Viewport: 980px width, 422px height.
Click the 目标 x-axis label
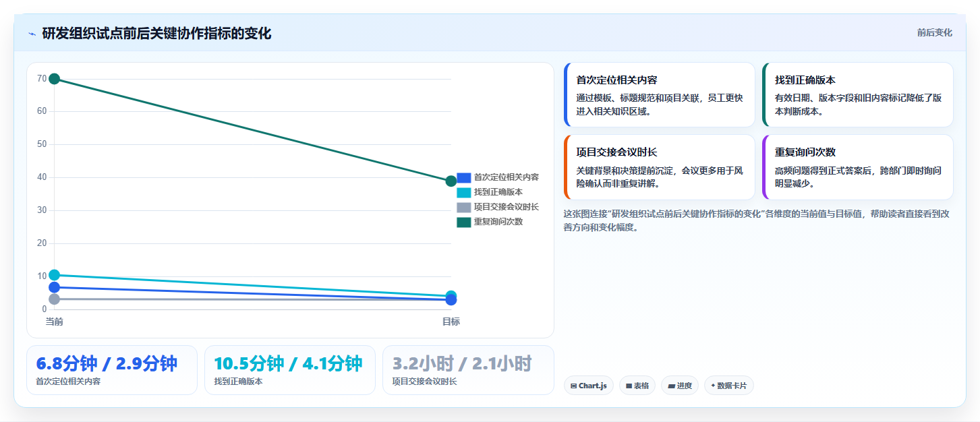(451, 322)
